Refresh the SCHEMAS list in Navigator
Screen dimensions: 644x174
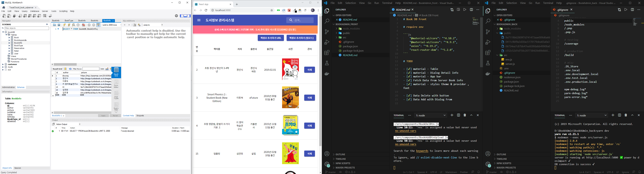click(x=47, y=24)
